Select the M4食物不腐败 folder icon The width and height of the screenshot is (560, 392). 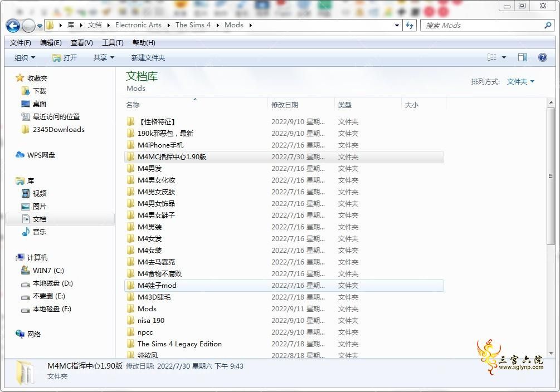click(x=130, y=274)
